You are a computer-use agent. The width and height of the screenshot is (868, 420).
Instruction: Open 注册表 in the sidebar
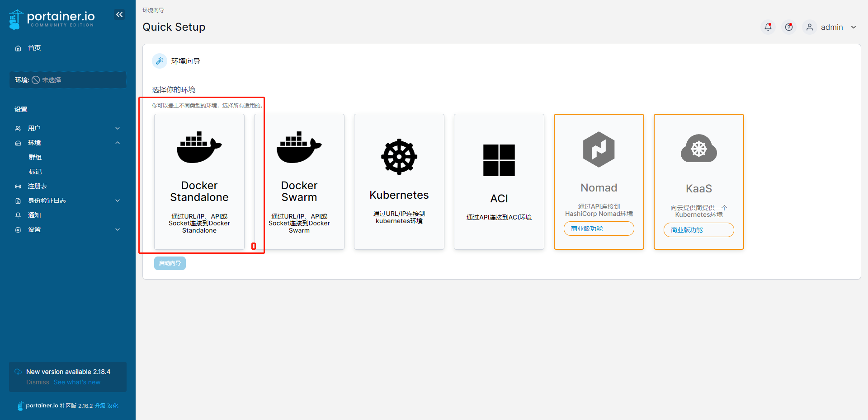click(38, 186)
